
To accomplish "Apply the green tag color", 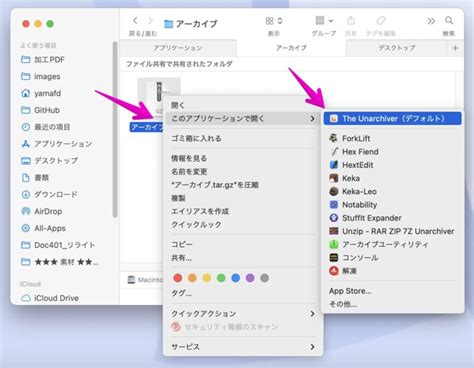I will point(221,278).
